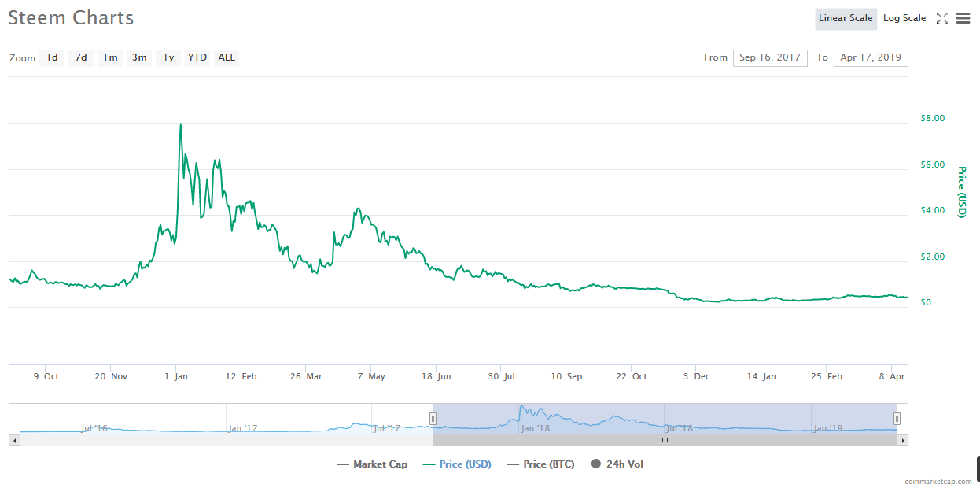Click the 24h Vol circle marker
Image resolution: width=980 pixels, height=488 pixels.
pyautogui.click(x=596, y=464)
